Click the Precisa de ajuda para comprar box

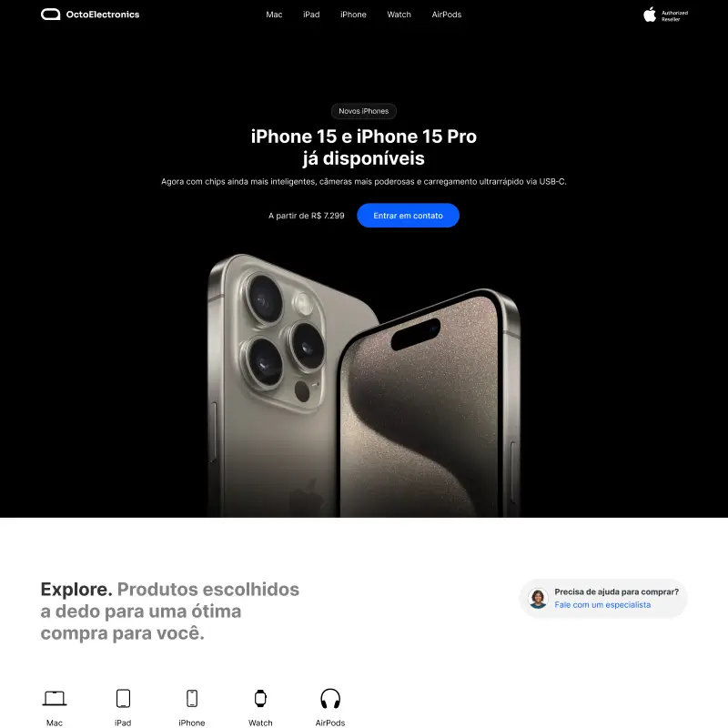tap(603, 599)
